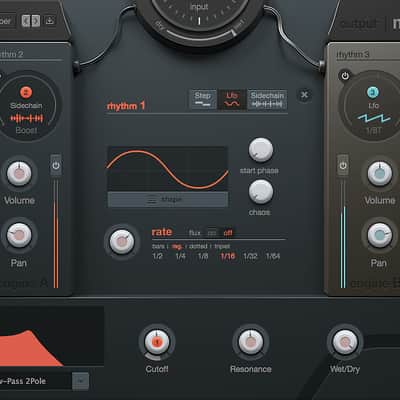Viewport: 400px width, 400px height.
Task: Click the Boost label under Sidechain
Action: [x=26, y=130]
